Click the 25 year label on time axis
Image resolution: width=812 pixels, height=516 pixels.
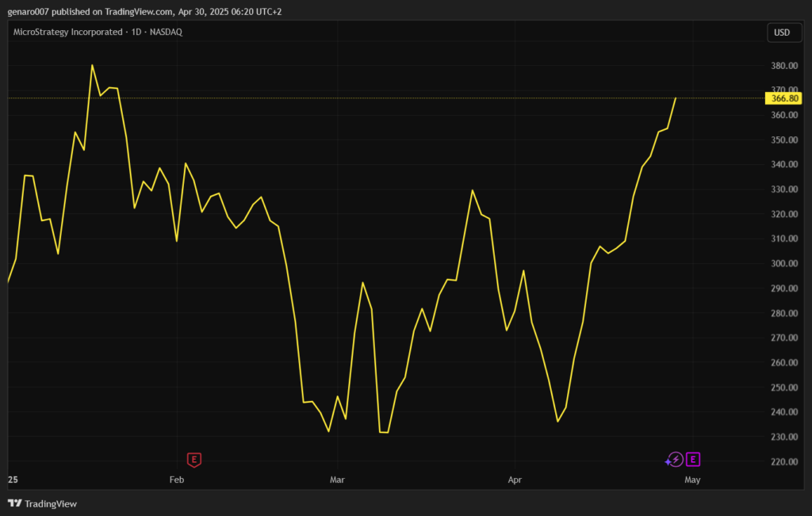[12, 480]
